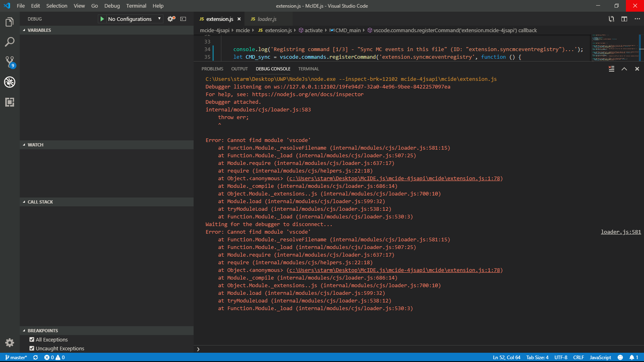Open the No Configurations dropdown
Screen dimensions: 644x362
pyautogui.click(x=134, y=19)
